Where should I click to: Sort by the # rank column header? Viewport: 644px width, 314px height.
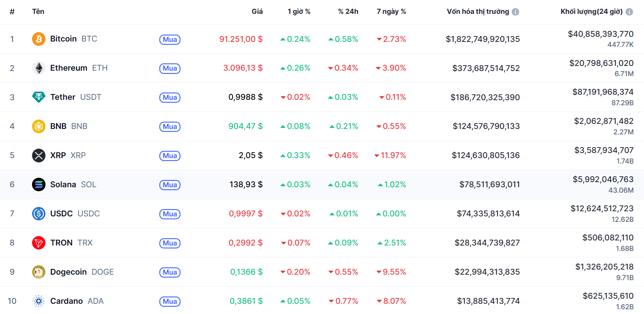12,12
